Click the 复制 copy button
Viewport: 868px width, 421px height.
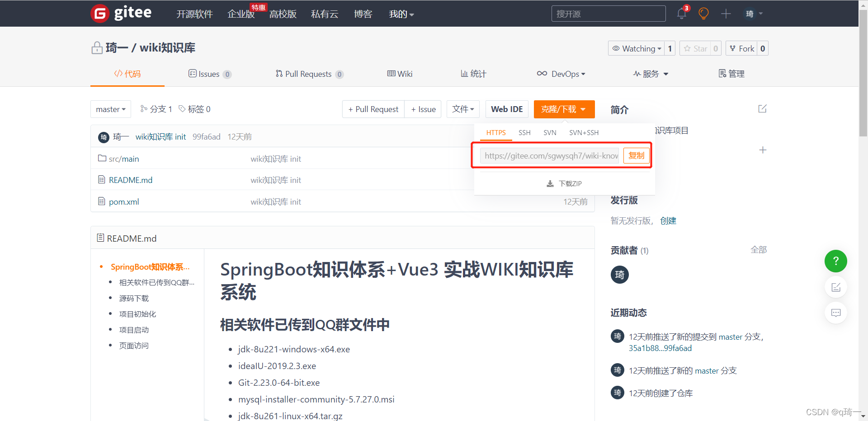tap(636, 155)
